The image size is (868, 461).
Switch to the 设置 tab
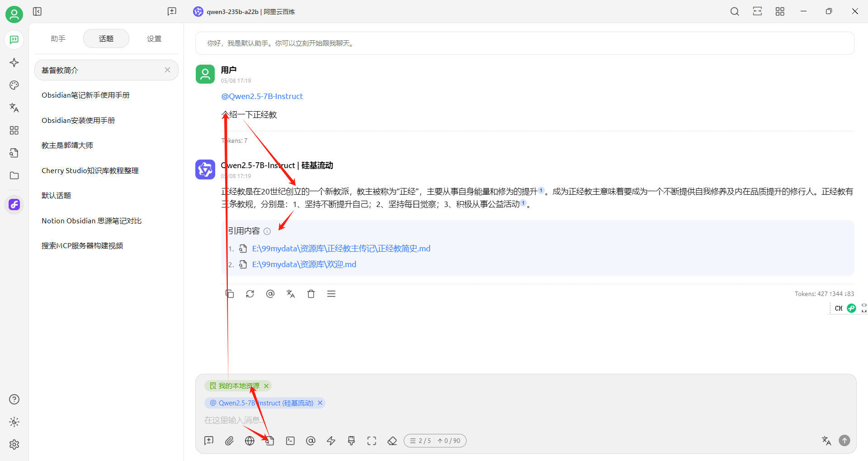click(154, 39)
